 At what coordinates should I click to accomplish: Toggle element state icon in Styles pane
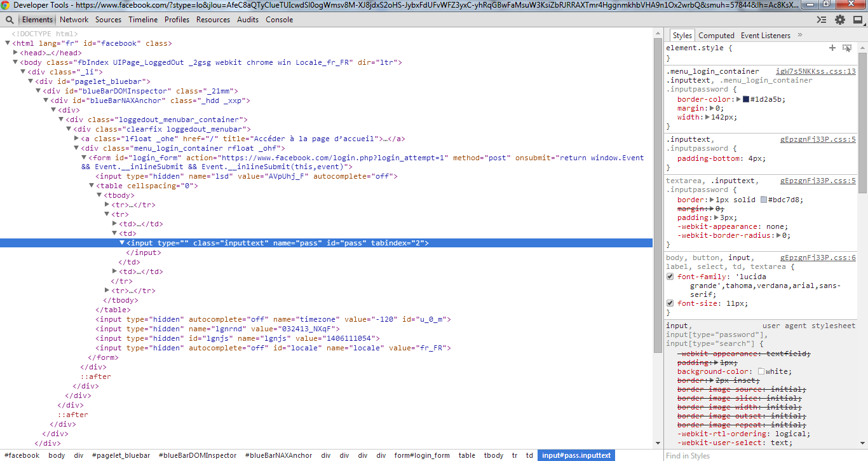coord(847,48)
